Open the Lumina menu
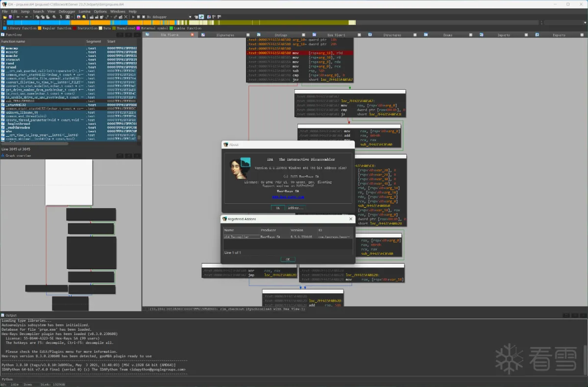The height and width of the screenshot is (387, 588). click(x=84, y=11)
